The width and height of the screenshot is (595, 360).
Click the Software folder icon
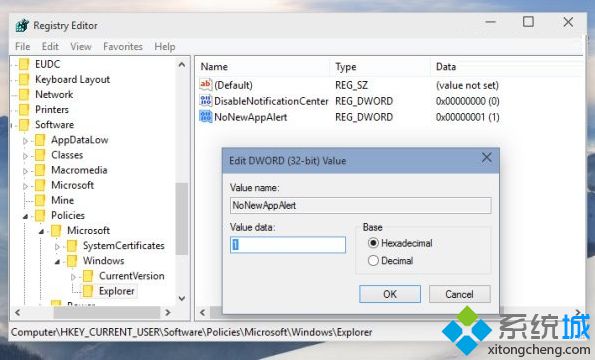pos(24,125)
